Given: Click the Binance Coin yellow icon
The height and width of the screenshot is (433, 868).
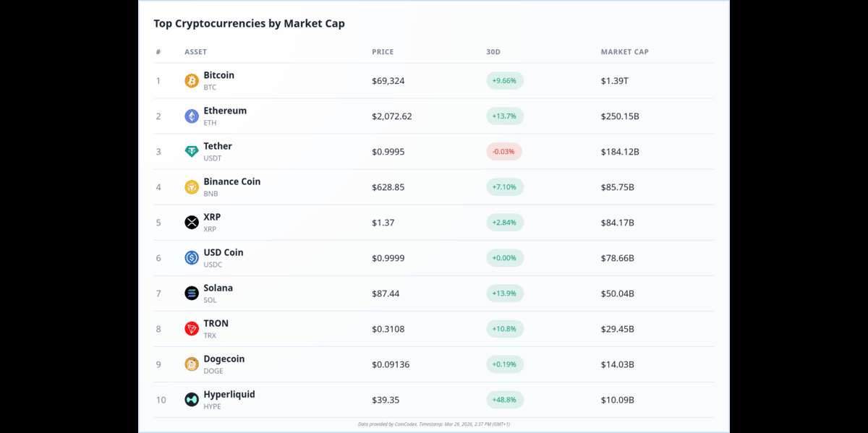Looking at the screenshot, I should point(192,187).
